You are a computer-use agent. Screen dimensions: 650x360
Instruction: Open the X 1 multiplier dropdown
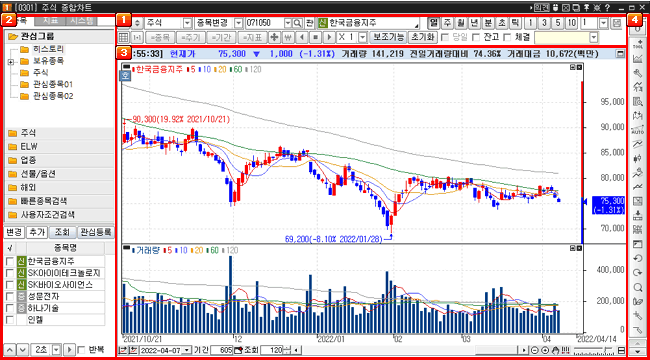point(362,37)
